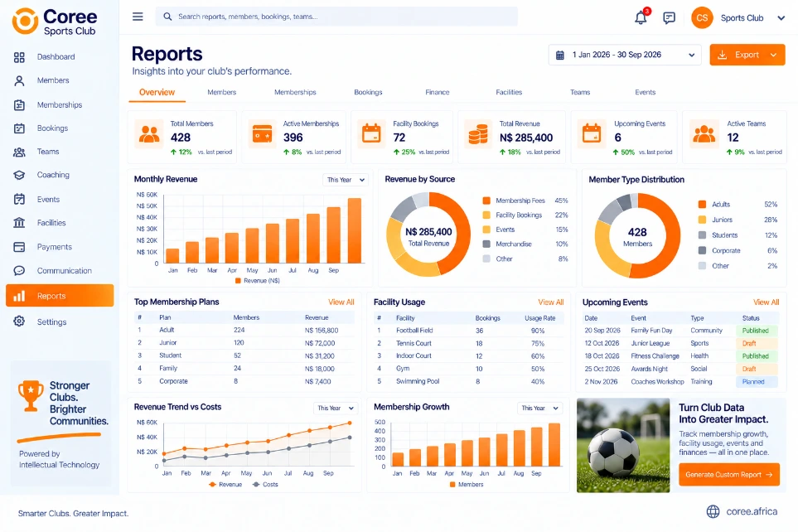Click the Total Members card icon

coord(149,134)
